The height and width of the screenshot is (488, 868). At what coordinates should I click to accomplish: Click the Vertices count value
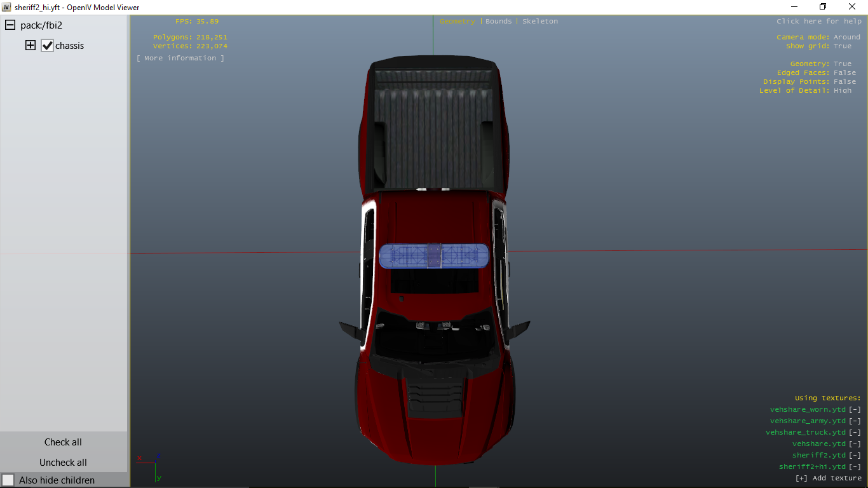212,46
